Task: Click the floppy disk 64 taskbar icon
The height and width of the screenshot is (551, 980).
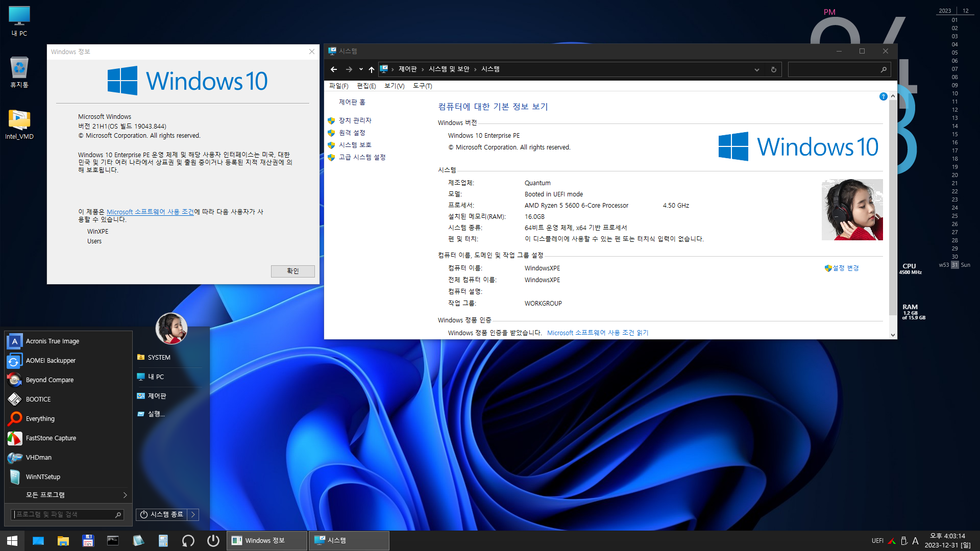Action: click(88, 541)
